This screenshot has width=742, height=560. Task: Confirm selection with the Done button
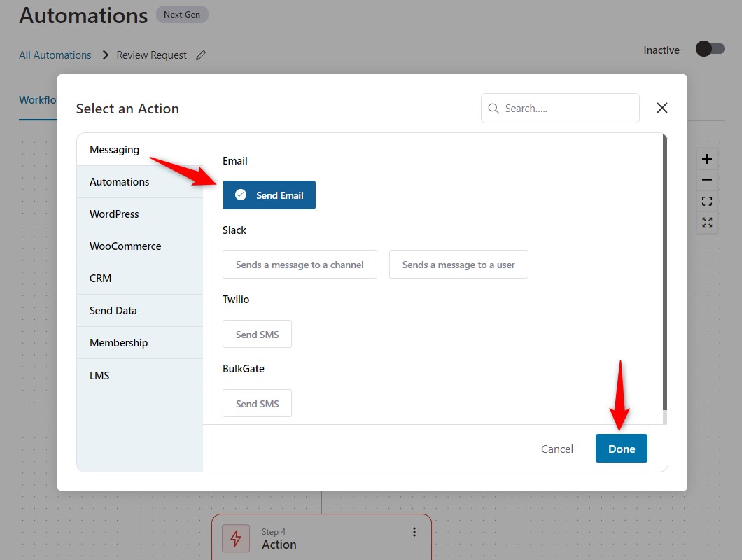click(x=621, y=449)
